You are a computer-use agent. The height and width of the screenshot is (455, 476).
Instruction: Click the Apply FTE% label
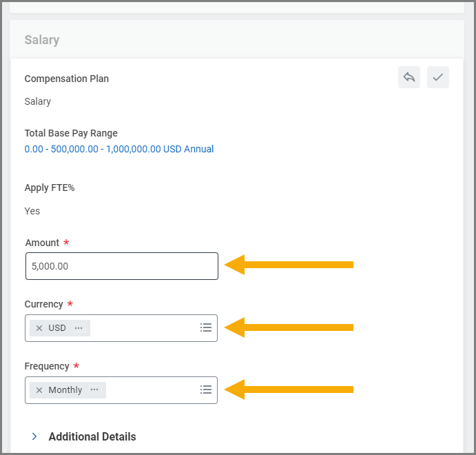click(49, 188)
